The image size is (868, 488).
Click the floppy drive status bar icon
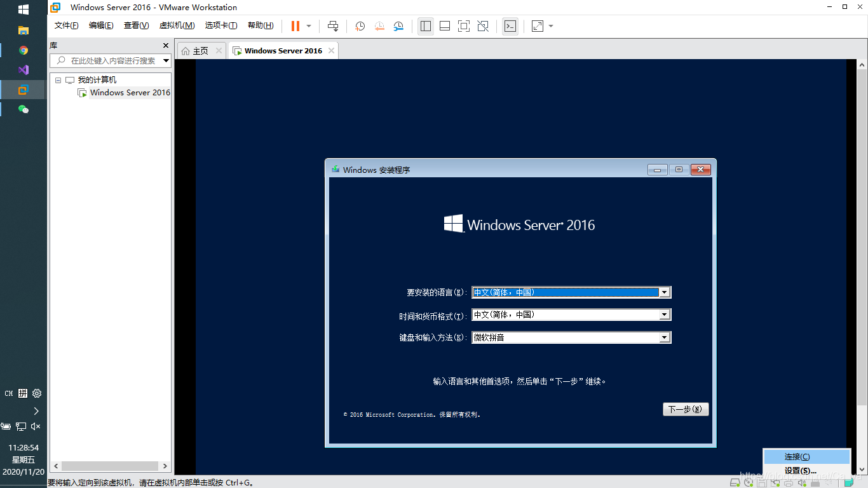point(762,483)
